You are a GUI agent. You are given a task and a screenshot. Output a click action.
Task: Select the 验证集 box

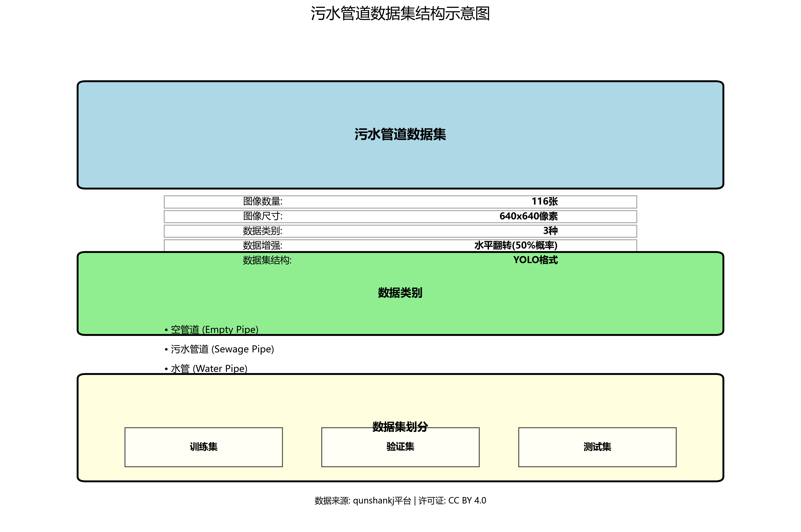click(x=400, y=447)
